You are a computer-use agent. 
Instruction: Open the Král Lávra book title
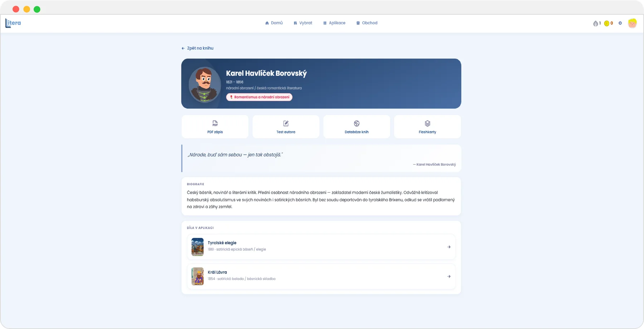(x=218, y=272)
